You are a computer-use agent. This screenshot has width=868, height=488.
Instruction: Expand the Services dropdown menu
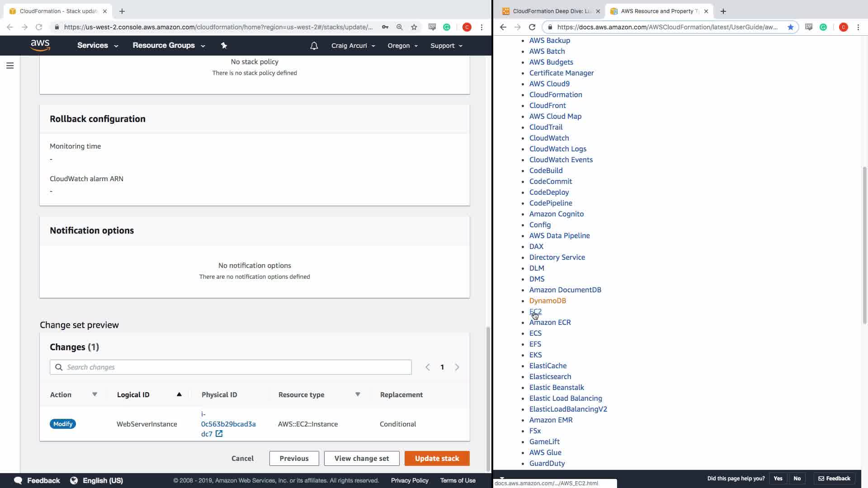click(97, 46)
